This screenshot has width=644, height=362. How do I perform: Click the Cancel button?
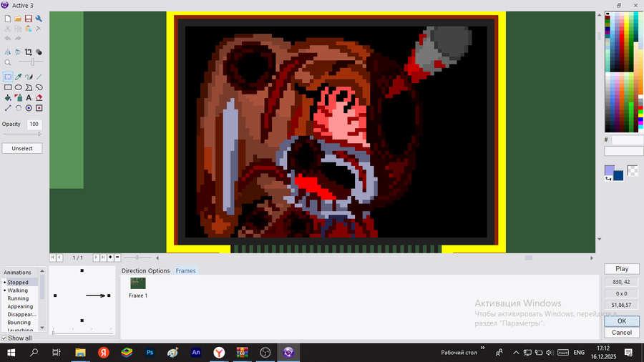[x=622, y=333]
